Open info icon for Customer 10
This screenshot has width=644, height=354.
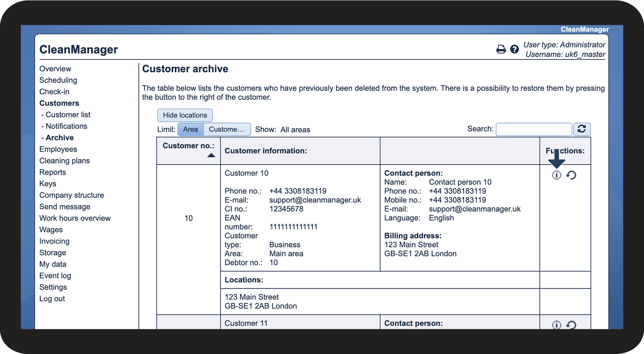(557, 175)
